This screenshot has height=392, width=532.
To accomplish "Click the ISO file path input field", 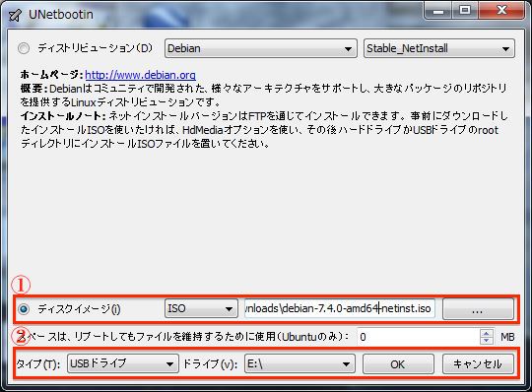I will [339, 308].
